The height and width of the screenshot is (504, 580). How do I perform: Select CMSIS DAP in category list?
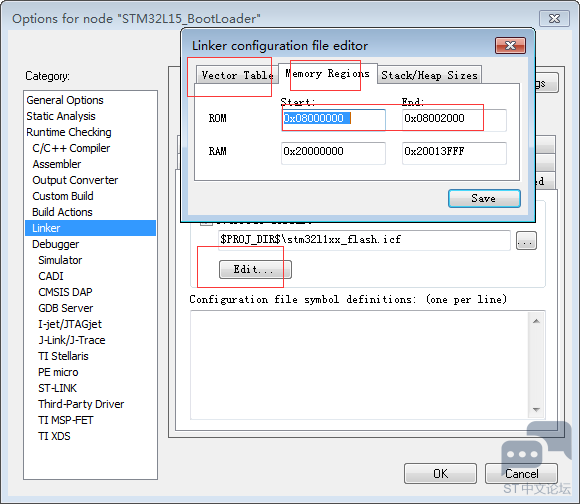click(x=65, y=292)
